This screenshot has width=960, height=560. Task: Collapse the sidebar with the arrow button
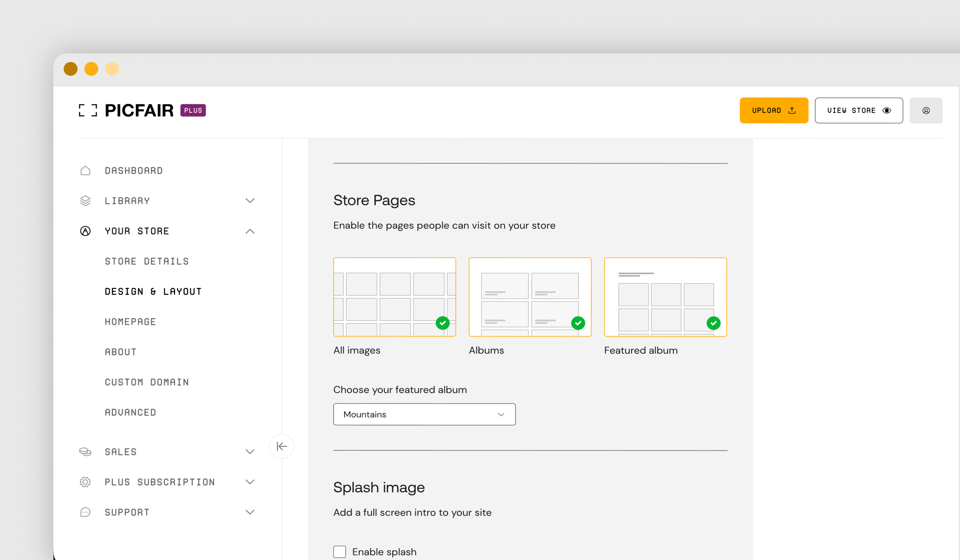click(282, 446)
